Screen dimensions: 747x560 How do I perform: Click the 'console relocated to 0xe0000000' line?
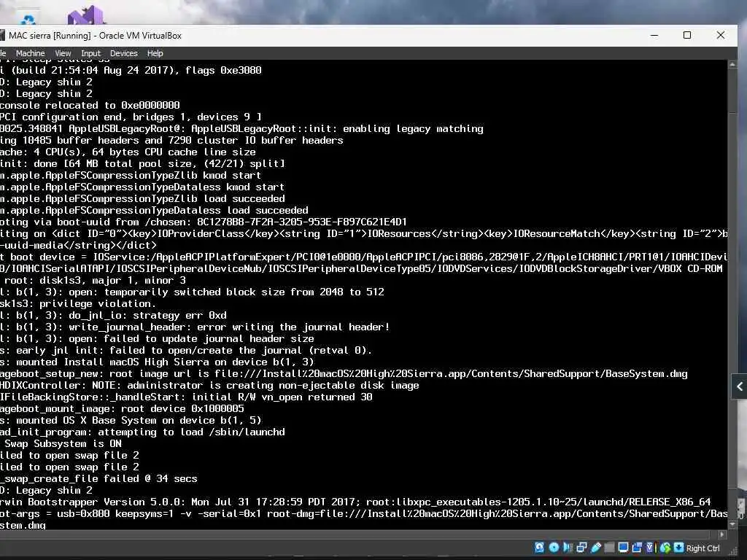[90, 105]
